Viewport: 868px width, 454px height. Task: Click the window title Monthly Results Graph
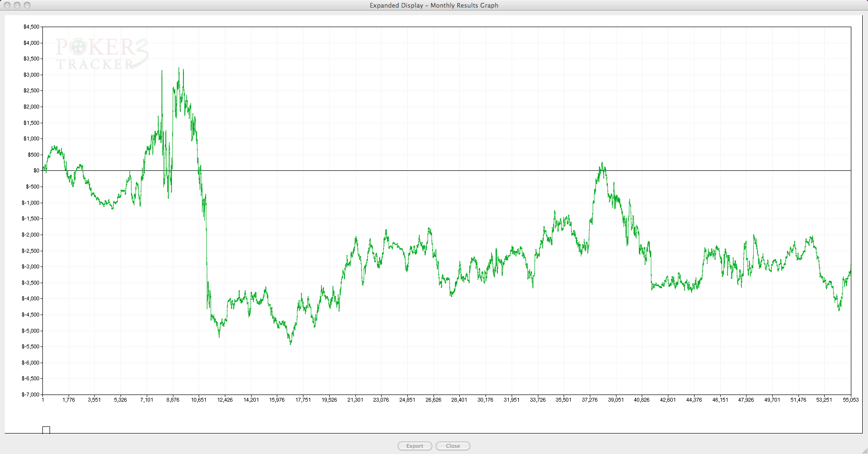pos(434,5)
